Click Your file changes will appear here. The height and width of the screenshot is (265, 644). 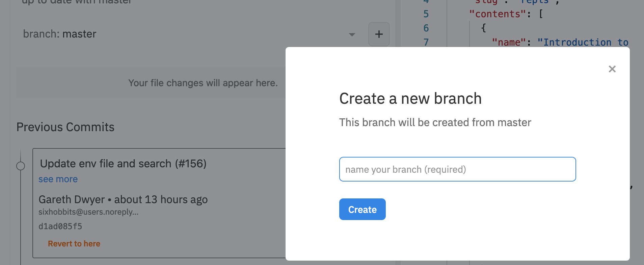(203, 83)
